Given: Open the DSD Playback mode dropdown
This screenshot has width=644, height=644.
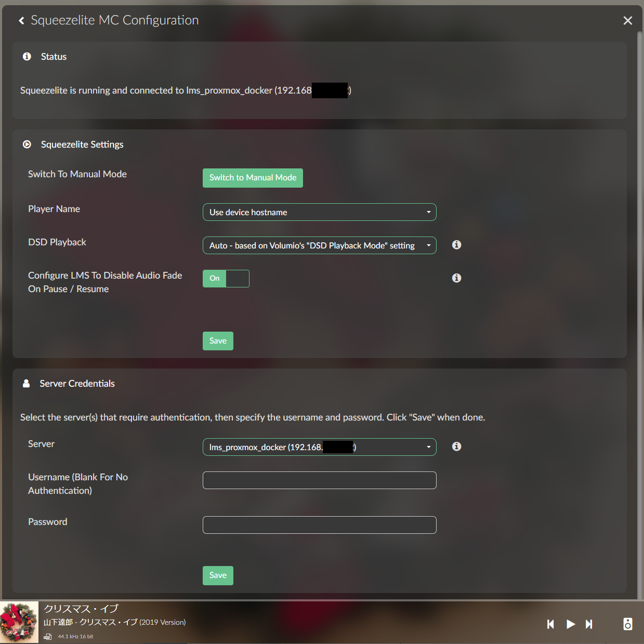Looking at the screenshot, I should [320, 245].
